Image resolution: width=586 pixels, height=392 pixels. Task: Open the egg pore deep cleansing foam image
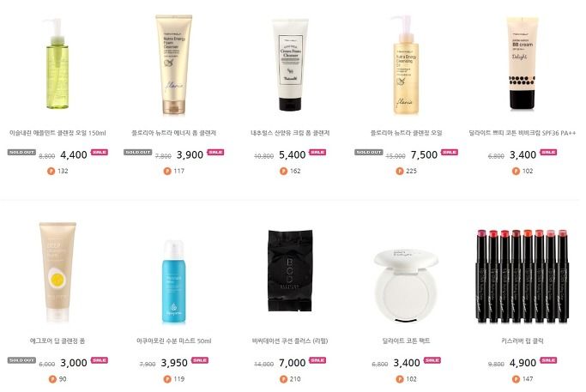(57, 272)
